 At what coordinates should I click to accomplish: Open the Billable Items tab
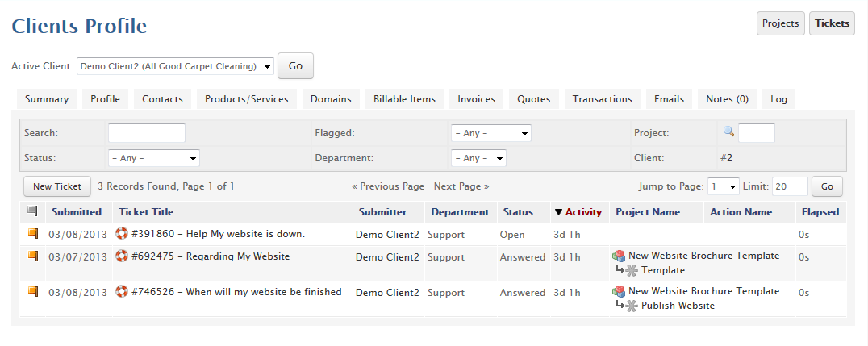click(x=404, y=99)
